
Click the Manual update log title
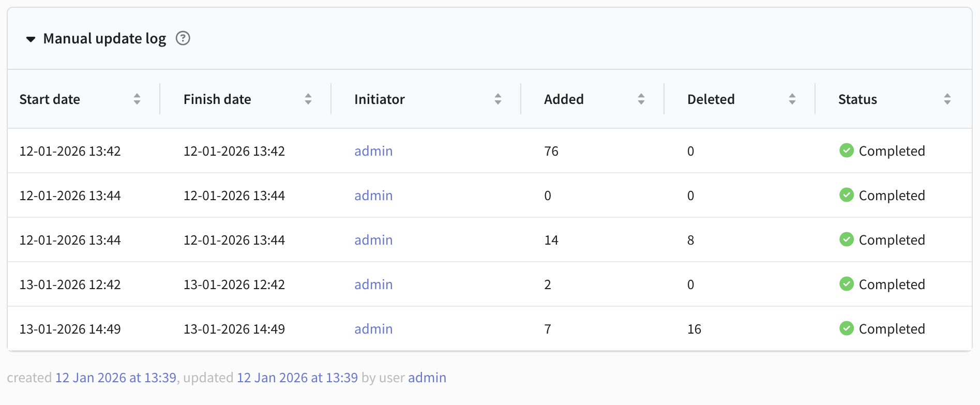tap(104, 39)
